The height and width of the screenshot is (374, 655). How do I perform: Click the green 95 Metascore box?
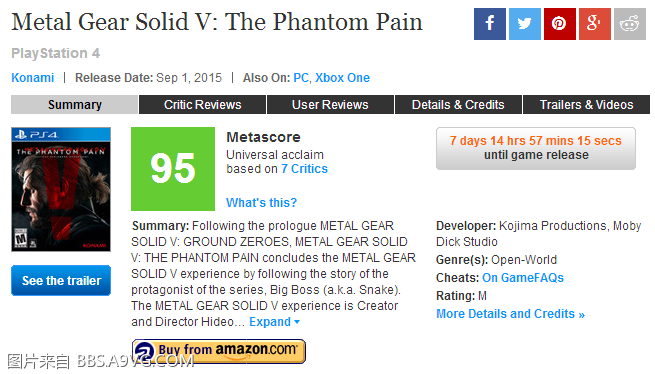(173, 169)
